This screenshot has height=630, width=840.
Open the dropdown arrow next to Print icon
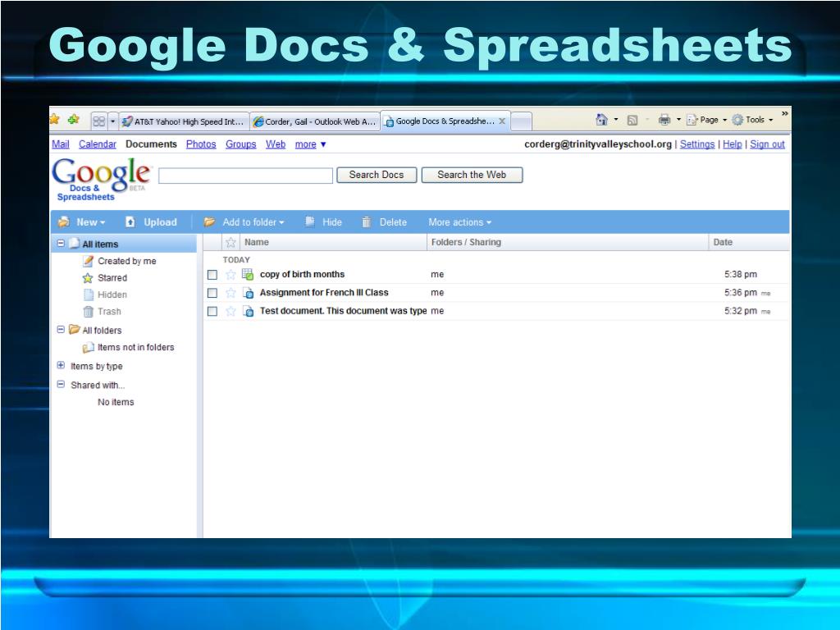[678, 120]
